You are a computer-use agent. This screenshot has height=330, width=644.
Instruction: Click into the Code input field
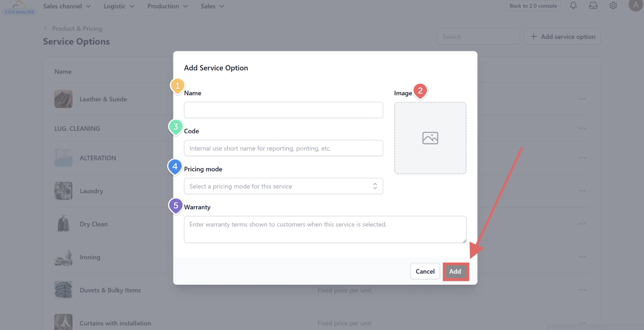(x=283, y=148)
